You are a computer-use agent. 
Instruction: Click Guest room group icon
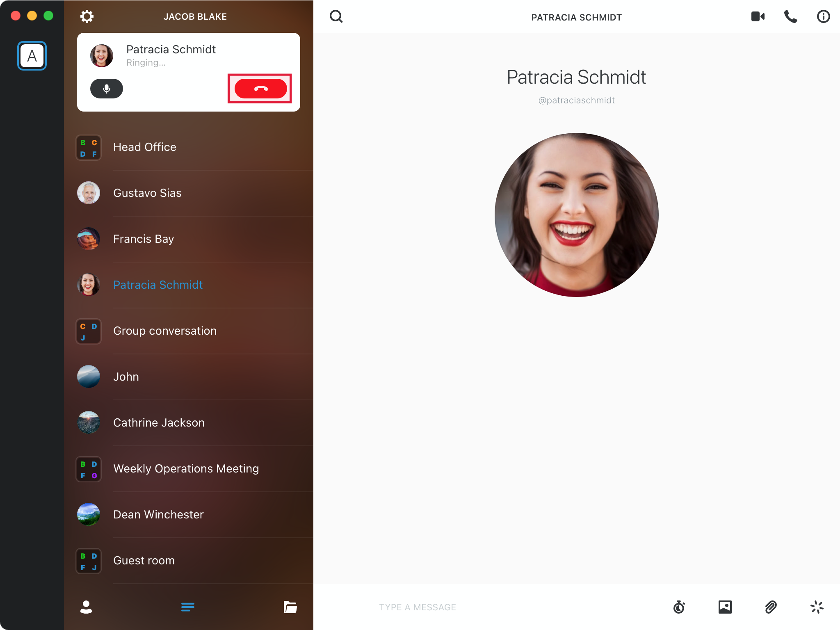pyautogui.click(x=89, y=561)
